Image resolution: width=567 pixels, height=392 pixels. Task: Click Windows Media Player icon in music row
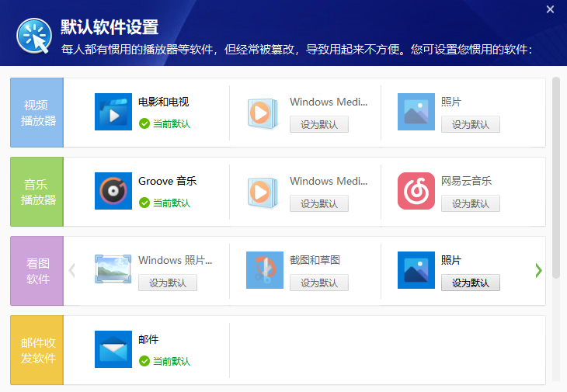265,192
